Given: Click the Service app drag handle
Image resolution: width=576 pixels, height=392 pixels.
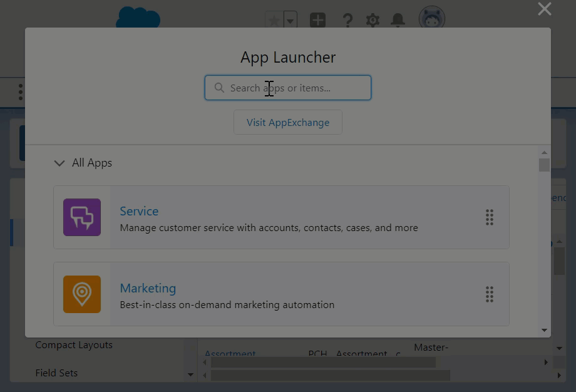Looking at the screenshot, I should 490,217.
